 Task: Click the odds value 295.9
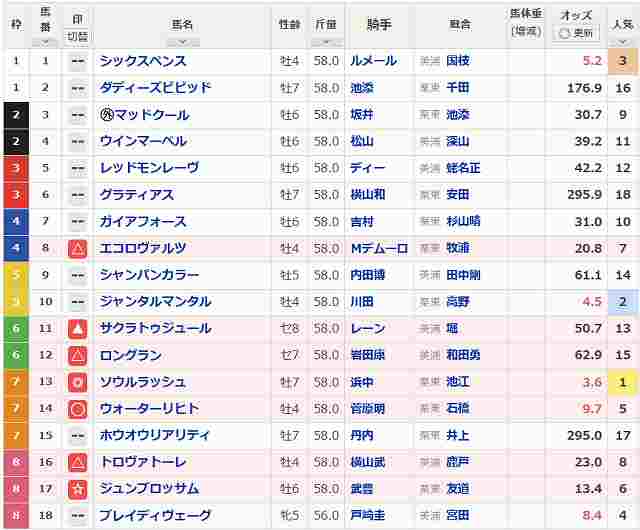click(584, 195)
